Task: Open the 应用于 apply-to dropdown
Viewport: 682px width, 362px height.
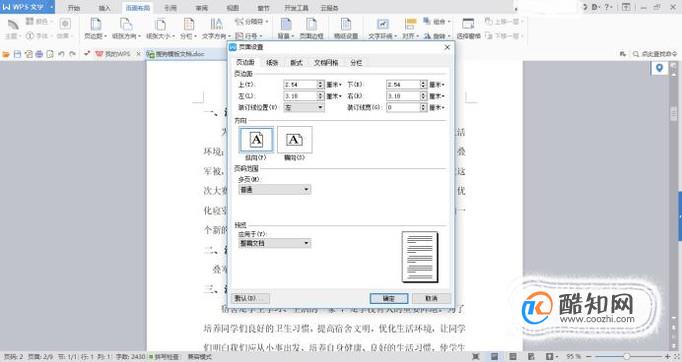Action: [274, 243]
